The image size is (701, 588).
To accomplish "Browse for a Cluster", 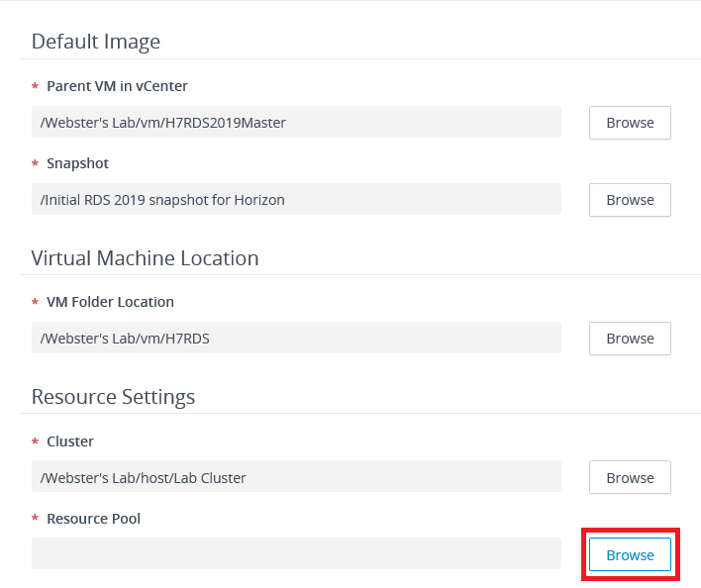I will click(630, 478).
